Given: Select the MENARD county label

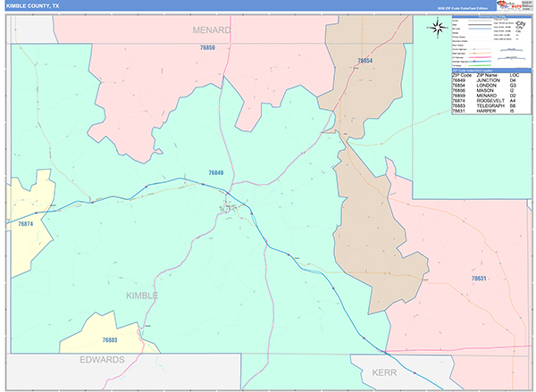Looking at the screenshot, I should click(212, 30).
